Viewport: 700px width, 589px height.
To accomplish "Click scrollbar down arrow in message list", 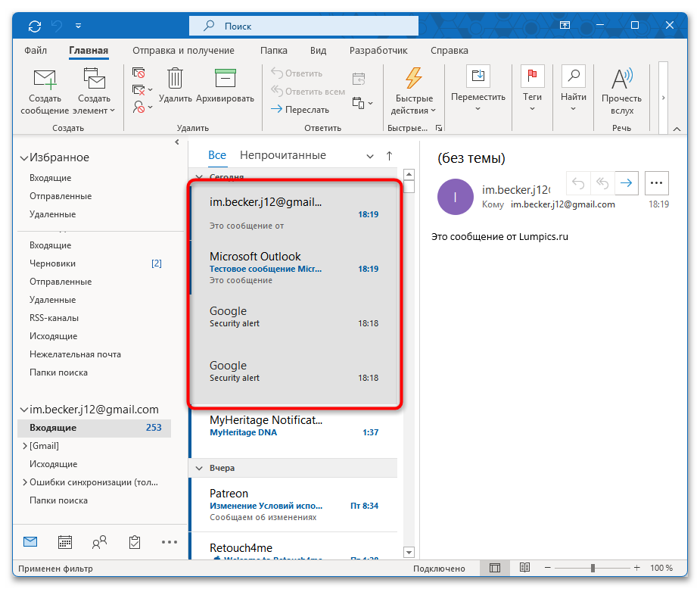I will click(x=409, y=553).
